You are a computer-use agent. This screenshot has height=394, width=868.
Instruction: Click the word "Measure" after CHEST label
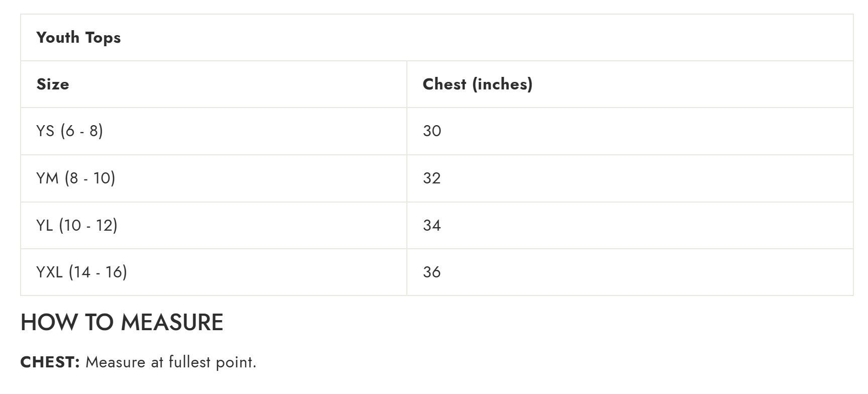[116, 362]
